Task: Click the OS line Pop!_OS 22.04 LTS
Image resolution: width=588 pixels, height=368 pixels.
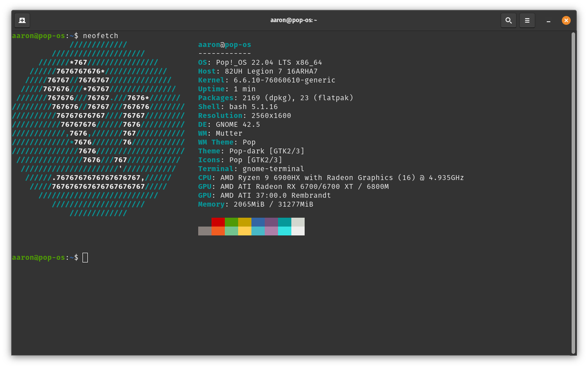Action: (260, 63)
